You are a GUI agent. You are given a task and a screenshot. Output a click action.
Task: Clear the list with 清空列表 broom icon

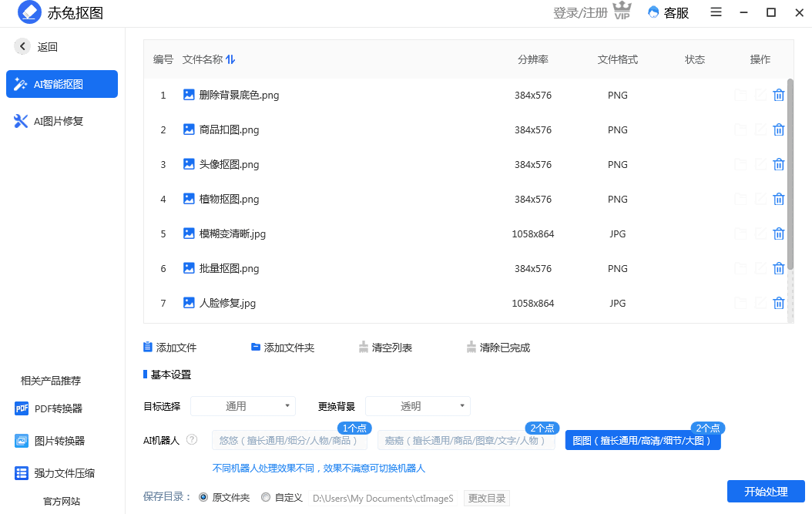[x=363, y=347]
